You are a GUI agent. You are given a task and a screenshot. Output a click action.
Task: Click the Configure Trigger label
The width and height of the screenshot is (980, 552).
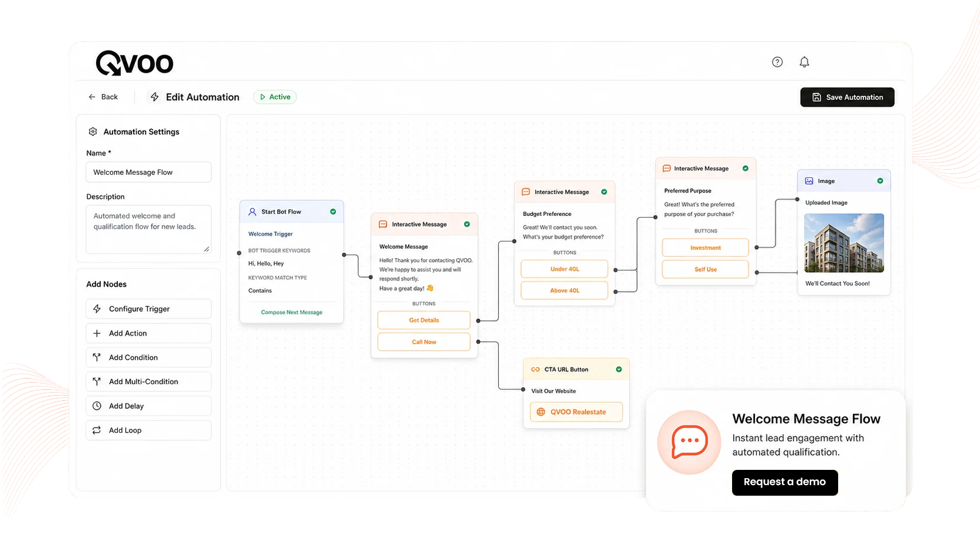(x=139, y=309)
